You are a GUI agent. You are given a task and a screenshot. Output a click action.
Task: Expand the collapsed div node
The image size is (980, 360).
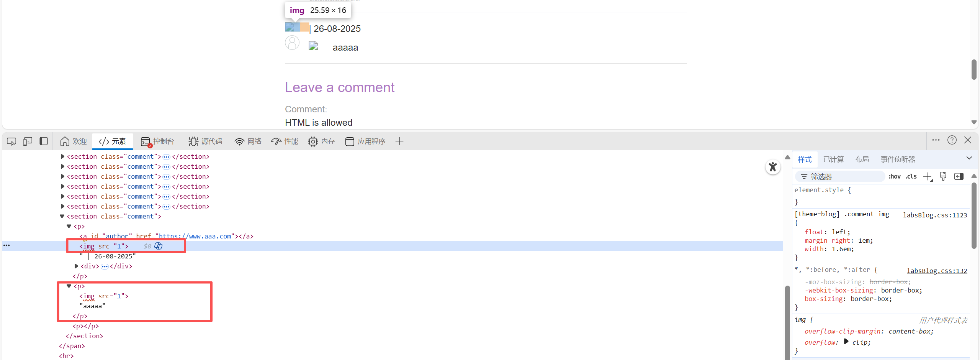click(76, 266)
